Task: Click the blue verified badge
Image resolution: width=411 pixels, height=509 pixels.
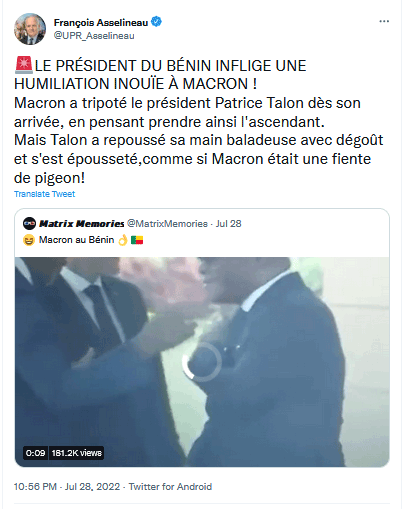Action: [156, 22]
